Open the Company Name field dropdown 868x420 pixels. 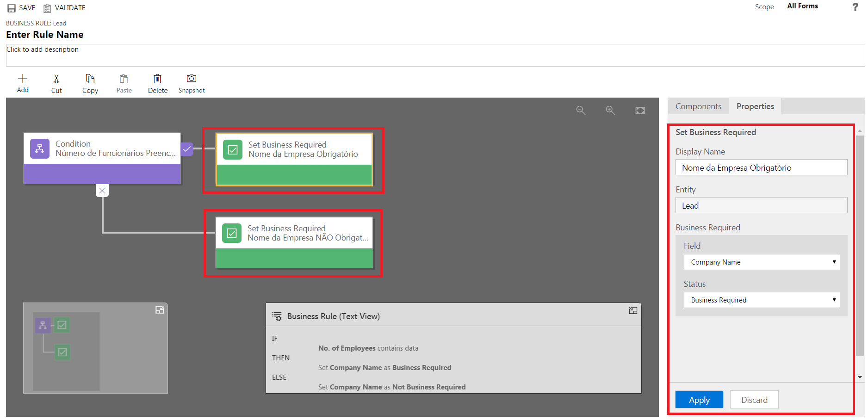[762, 262]
